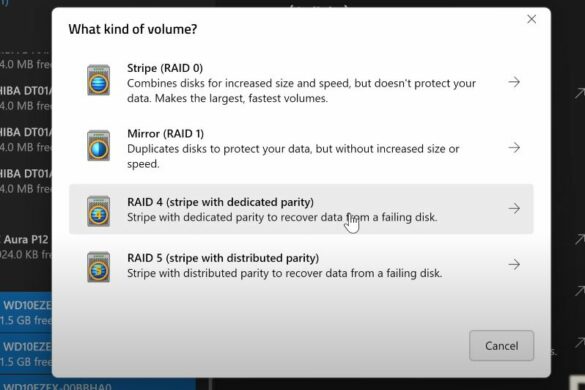Click the Mirror RAID 1 disk icon

point(98,146)
